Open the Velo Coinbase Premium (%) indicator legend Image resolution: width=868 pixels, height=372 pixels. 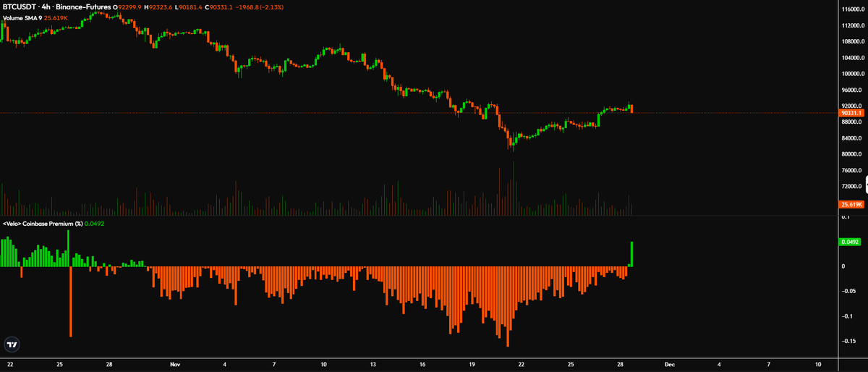coord(42,224)
